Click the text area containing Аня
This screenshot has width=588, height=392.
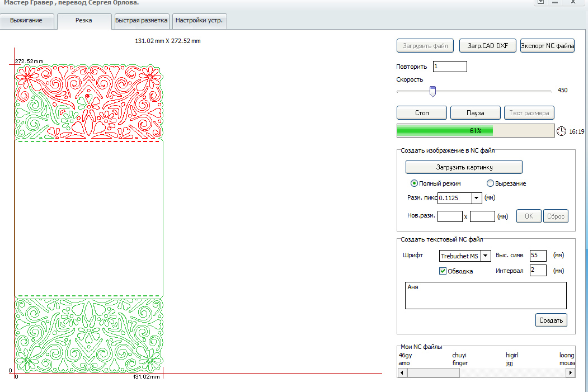486,296
